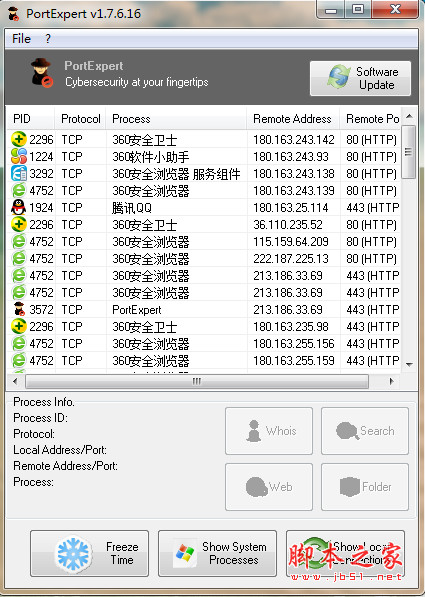The height and width of the screenshot is (597, 425).
Task: Select the PortExpert process name in list
Action: point(137,310)
